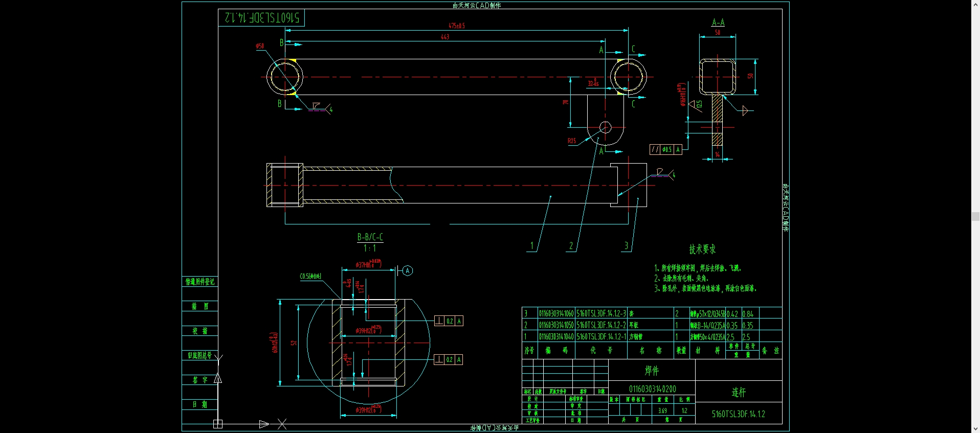The image size is (980, 433).
Task: Click the part name "耳板"
Action: [x=634, y=325]
